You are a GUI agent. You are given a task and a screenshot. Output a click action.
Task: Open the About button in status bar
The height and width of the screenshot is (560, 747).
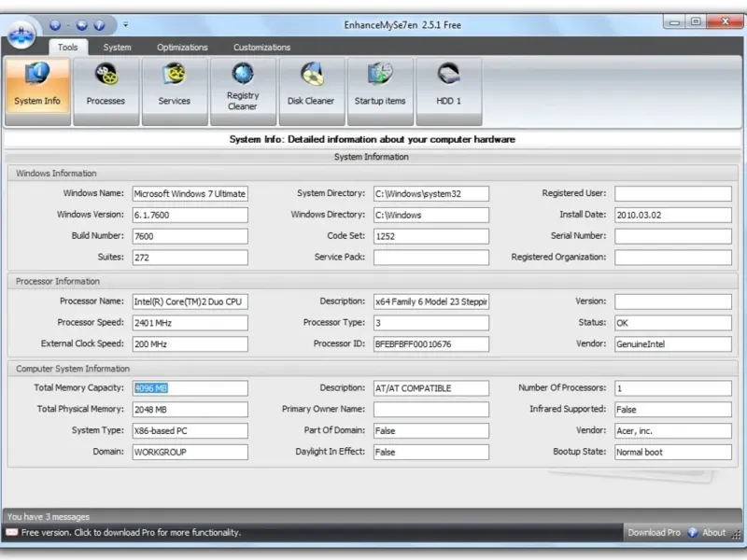713,532
